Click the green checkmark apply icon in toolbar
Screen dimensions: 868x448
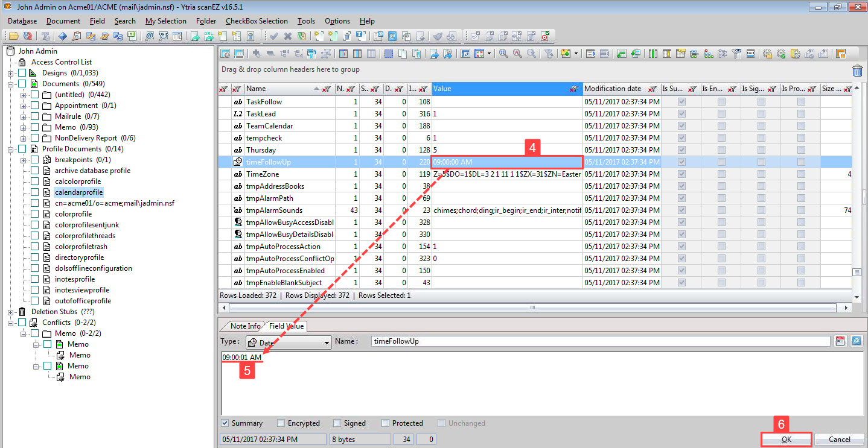pos(274,36)
